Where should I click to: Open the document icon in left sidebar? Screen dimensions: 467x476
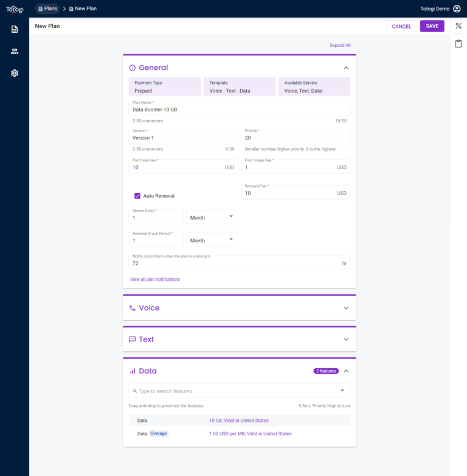[15, 29]
